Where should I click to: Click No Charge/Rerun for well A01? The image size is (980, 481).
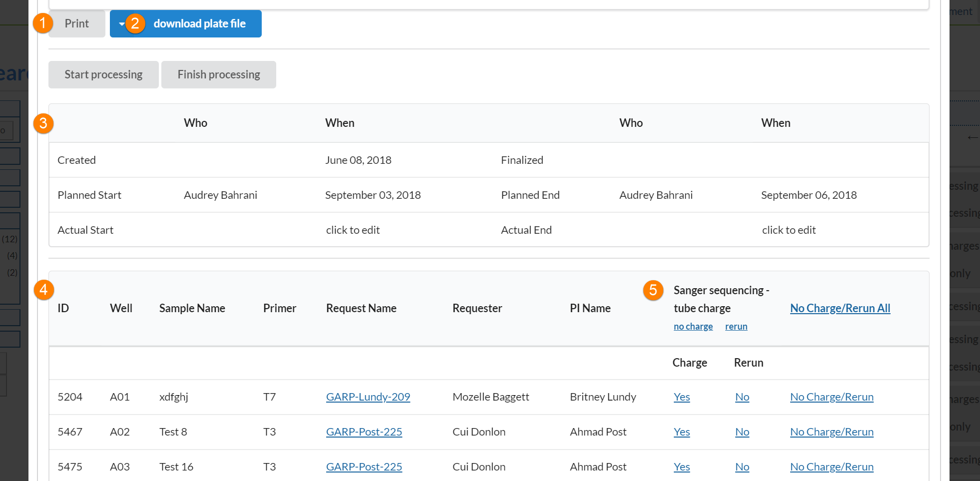(832, 397)
